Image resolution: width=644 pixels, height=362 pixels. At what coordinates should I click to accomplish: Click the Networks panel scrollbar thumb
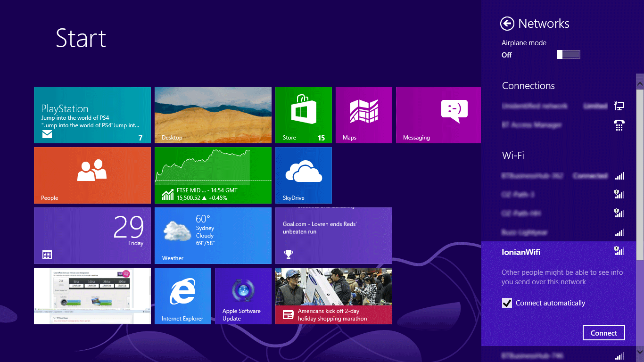pos(640,174)
